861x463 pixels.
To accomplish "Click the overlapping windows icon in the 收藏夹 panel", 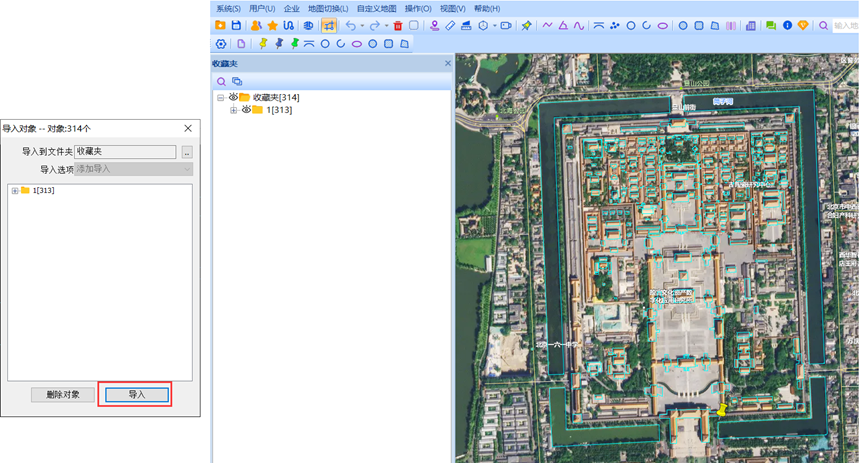I will pos(237,81).
